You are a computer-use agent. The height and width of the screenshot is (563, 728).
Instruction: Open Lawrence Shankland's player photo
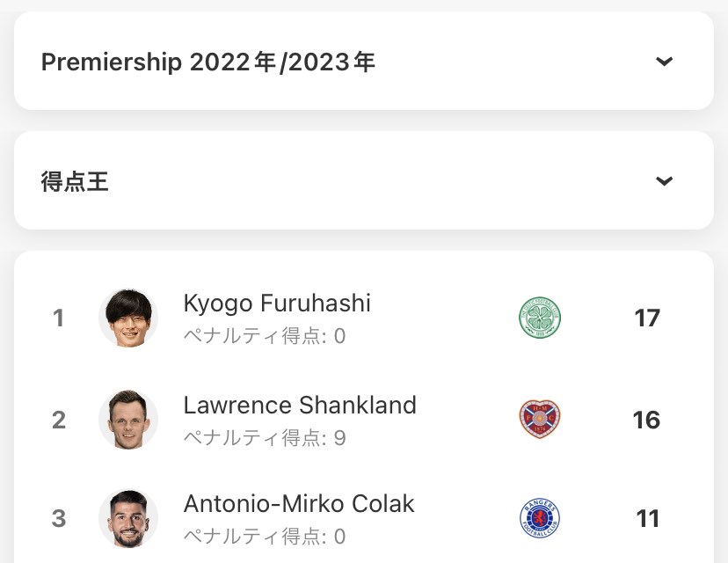click(x=128, y=420)
